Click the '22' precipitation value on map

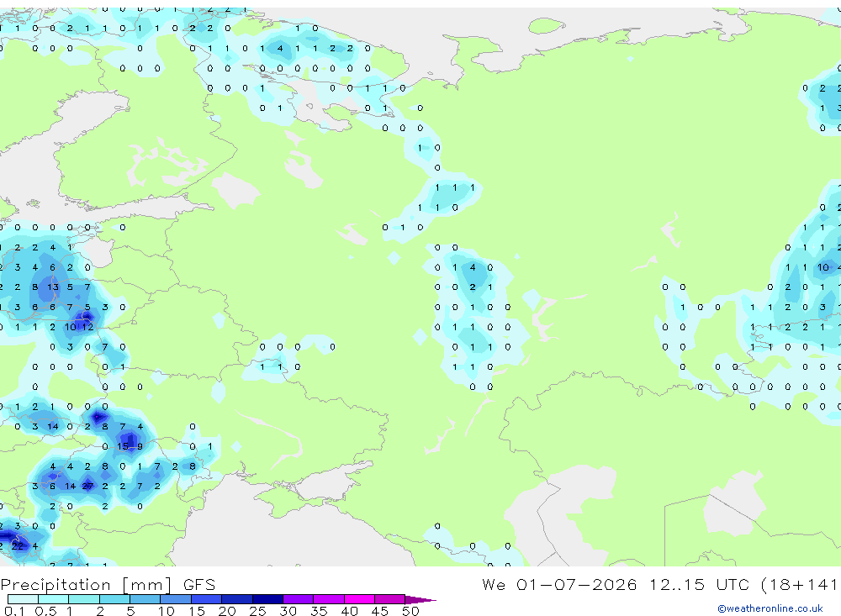(18, 546)
